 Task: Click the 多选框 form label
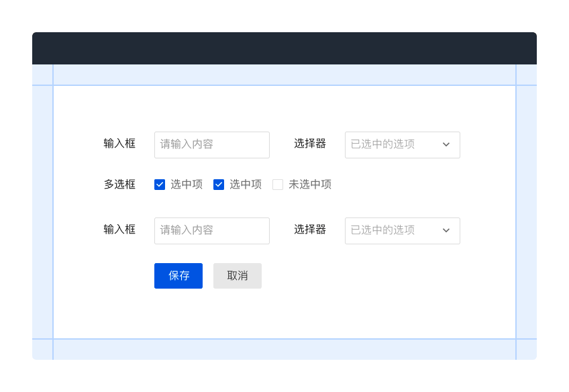point(119,185)
